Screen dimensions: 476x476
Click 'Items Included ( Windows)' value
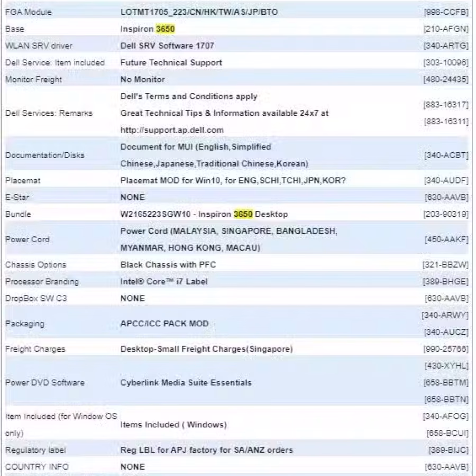coord(173,425)
